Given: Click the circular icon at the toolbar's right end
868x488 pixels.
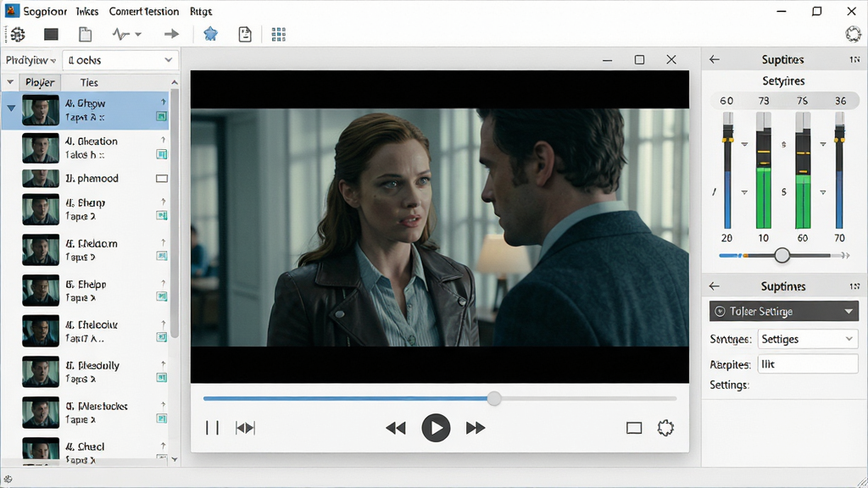Looking at the screenshot, I should click(853, 34).
